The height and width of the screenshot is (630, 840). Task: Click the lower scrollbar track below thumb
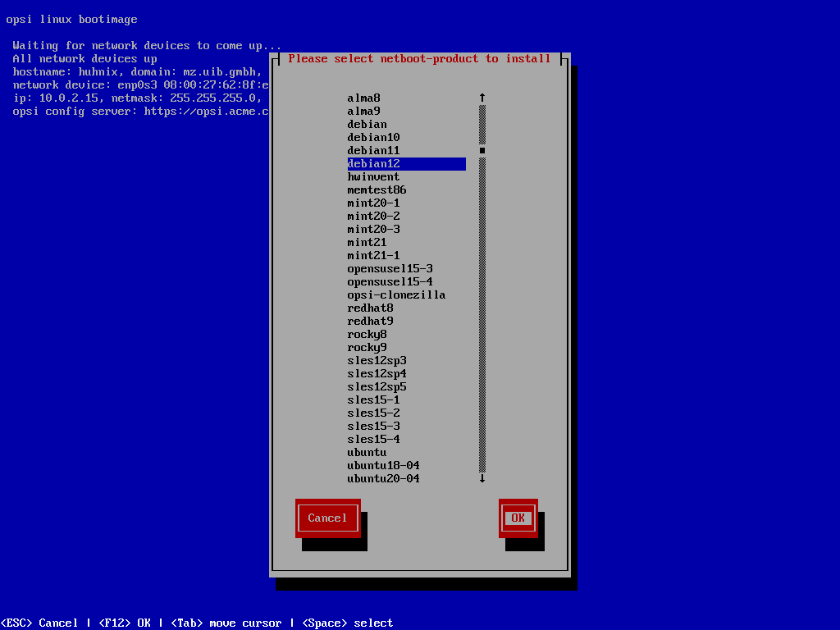pos(482,315)
